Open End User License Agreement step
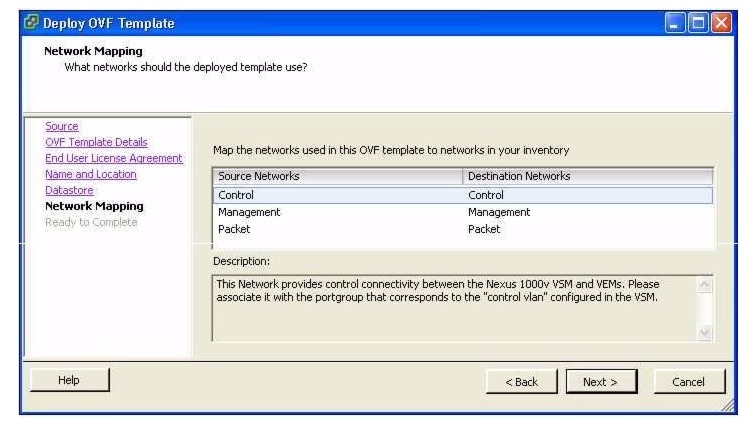The width and height of the screenshot is (743, 421). pos(114,158)
